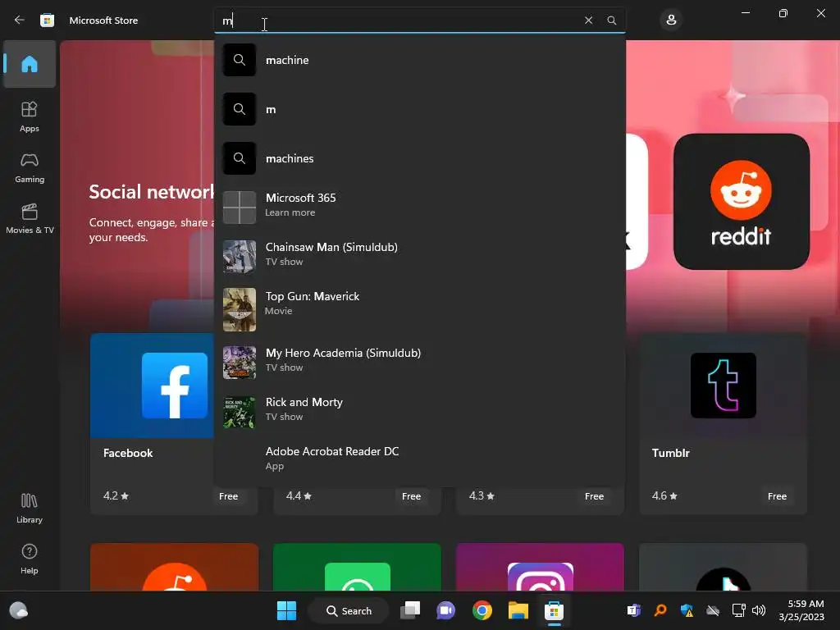This screenshot has height=630, width=840.
Task: Open the Help section
Action: click(x=30, y=559)
